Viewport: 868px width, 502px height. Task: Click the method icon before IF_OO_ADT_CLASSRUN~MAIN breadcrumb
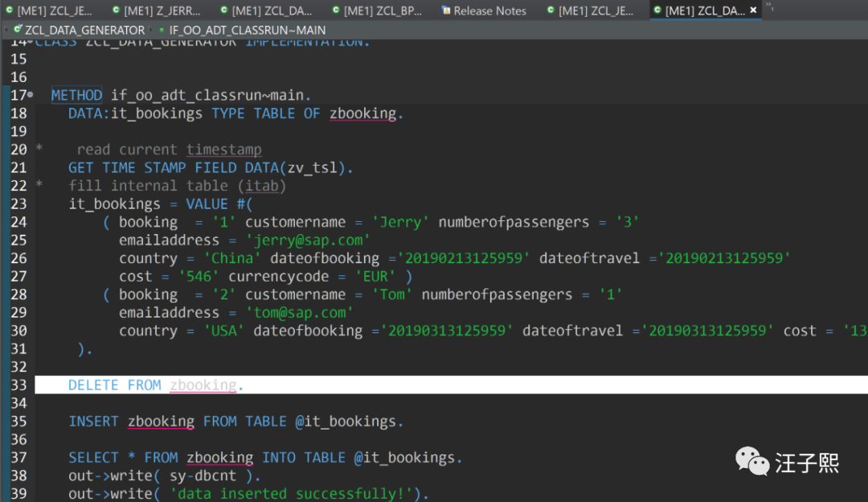click(x=162, y=30)
